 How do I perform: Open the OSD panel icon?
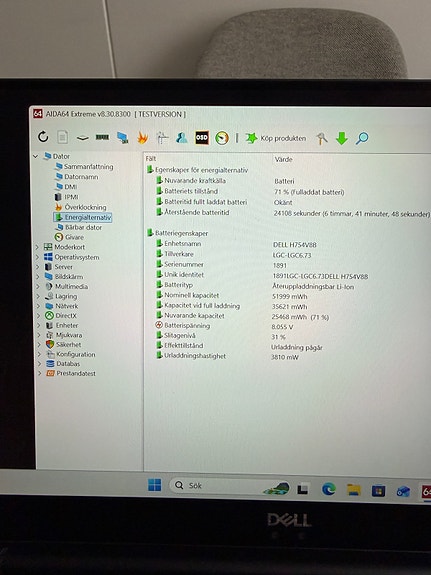(x=202, y=138)
